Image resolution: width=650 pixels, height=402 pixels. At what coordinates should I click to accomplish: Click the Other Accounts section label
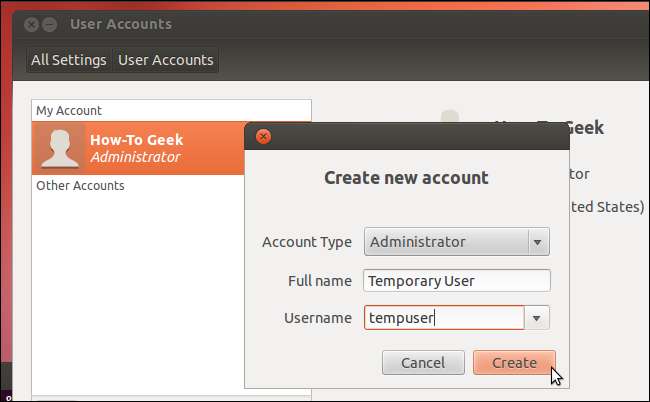point(80,185)
